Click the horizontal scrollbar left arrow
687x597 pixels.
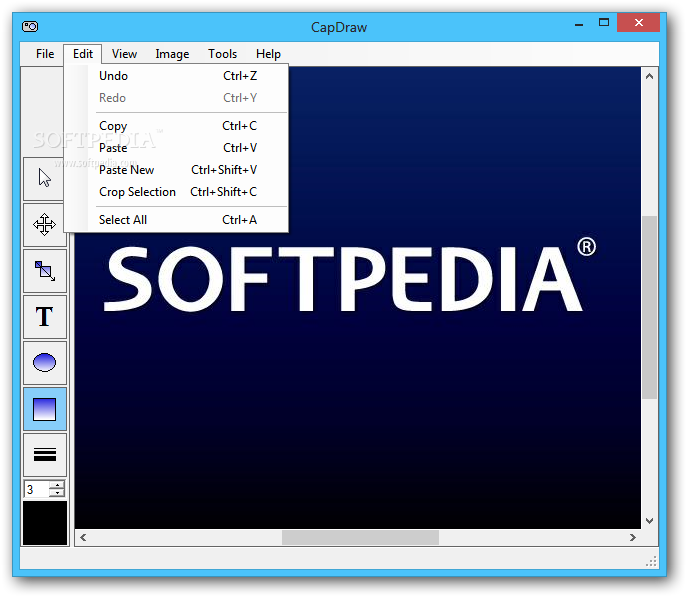click(x=83, y=537)
